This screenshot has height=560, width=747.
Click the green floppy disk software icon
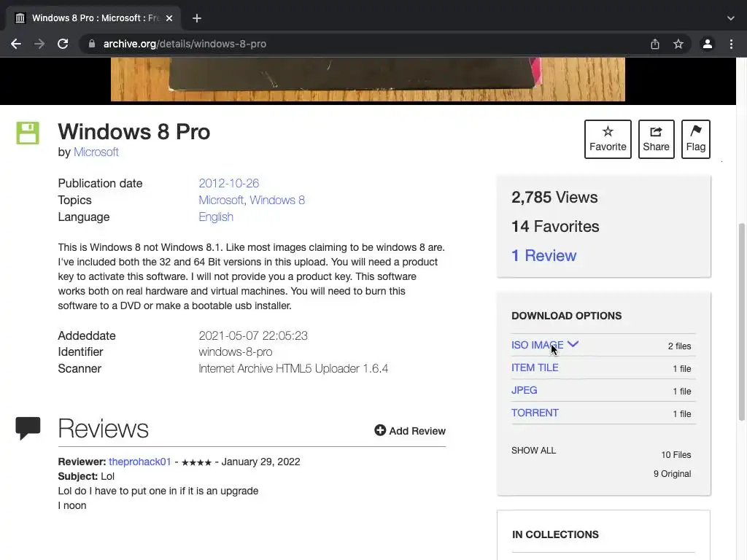(x=28, y=133)
